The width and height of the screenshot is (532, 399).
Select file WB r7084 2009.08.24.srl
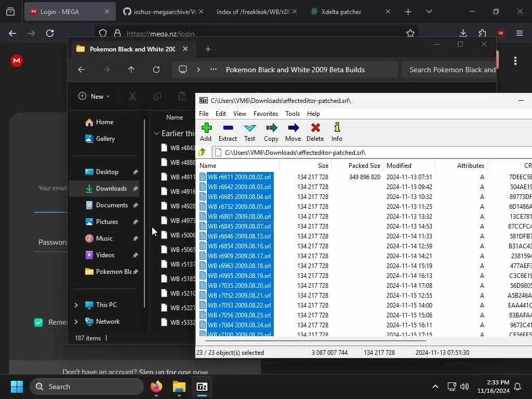239,325
